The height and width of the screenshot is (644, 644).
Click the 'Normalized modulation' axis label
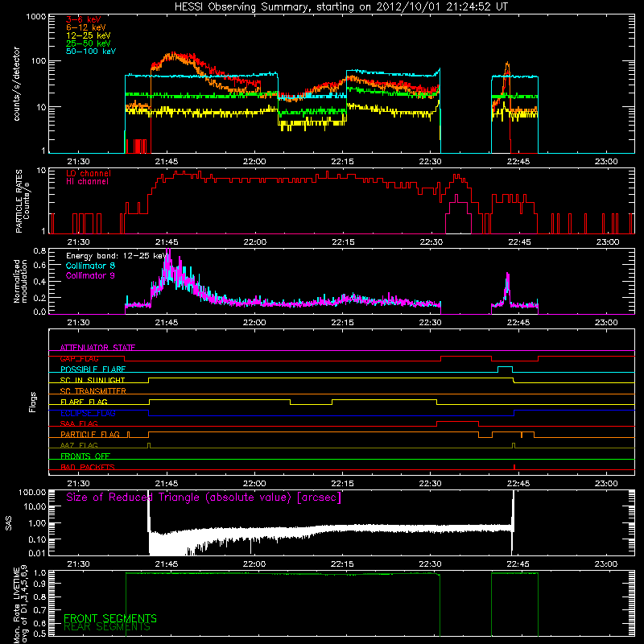pyautogui.click(x=20, y=281)
